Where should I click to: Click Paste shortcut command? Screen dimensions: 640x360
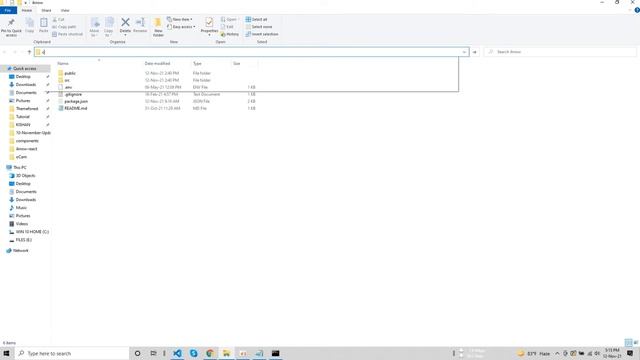[67, 34]
